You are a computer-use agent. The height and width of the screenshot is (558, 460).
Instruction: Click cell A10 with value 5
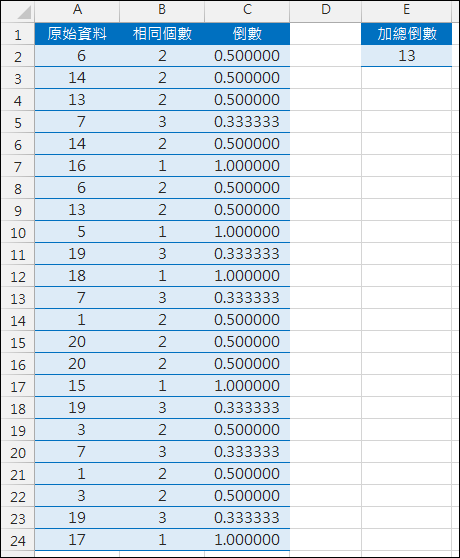77,232
